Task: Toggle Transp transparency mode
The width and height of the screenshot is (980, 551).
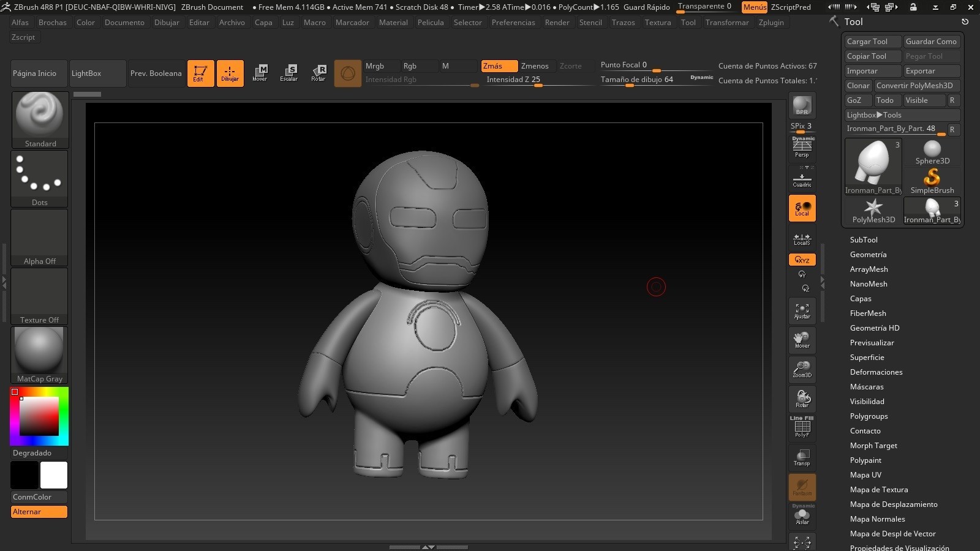Action: tap(802, 457)
